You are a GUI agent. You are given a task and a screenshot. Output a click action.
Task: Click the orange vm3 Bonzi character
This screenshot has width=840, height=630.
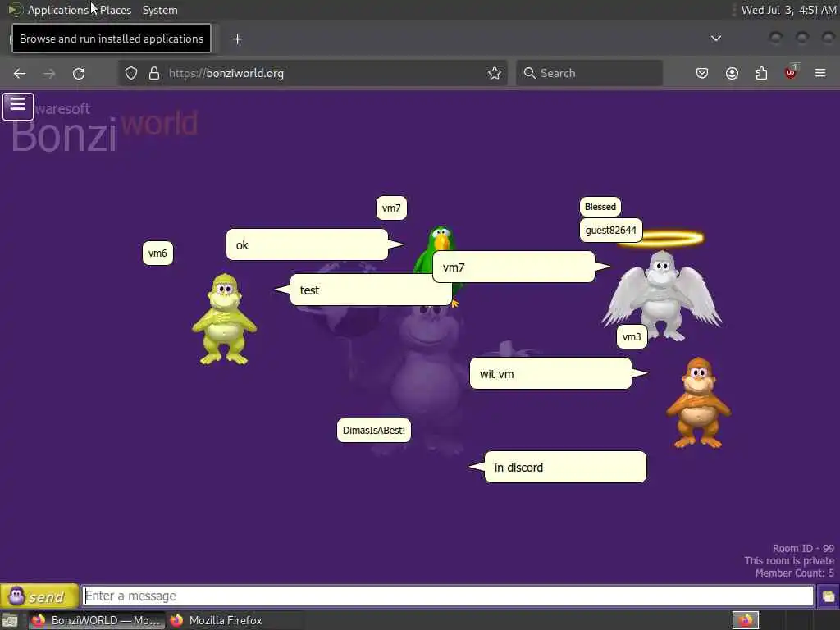pos(699,403)
